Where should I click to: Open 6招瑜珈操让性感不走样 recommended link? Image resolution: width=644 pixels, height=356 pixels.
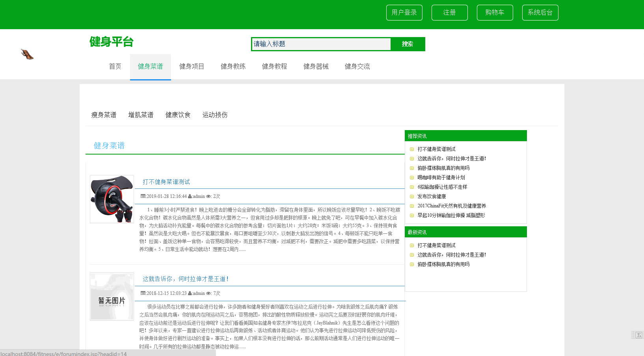(x=442, y=187)
